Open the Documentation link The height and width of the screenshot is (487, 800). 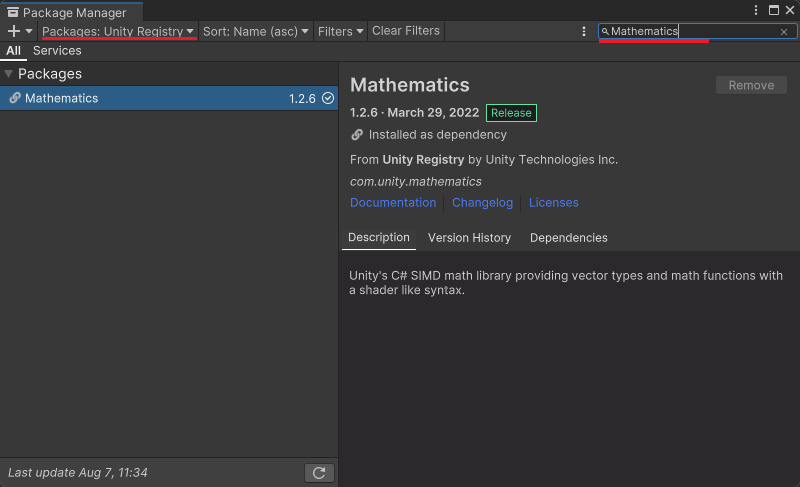coord(393,202)
